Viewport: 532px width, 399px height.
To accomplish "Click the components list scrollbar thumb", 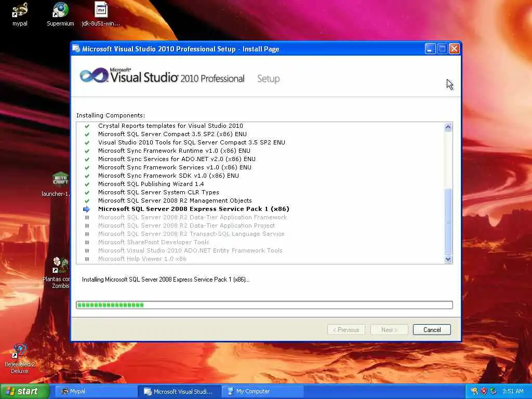I will coord(448,221).
